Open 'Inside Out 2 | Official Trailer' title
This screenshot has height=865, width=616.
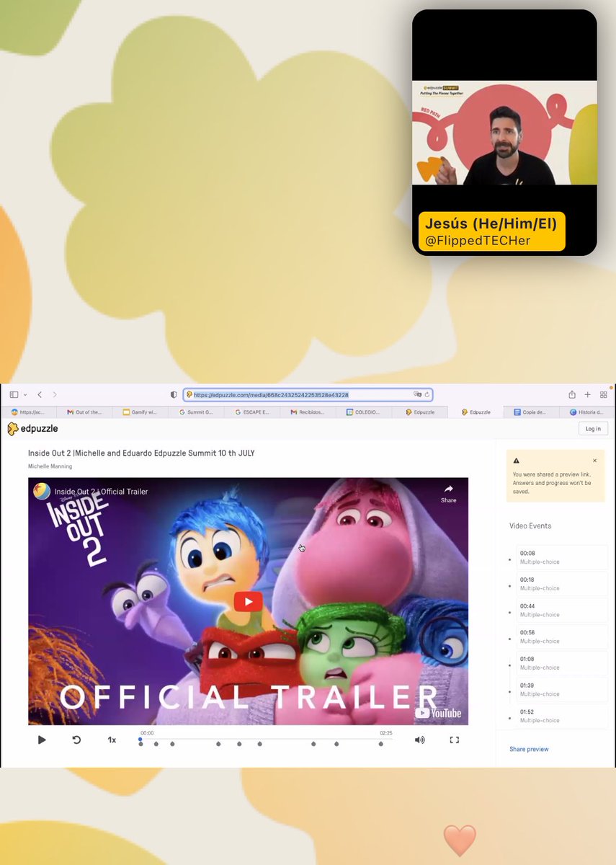click(x=101, y=492)
